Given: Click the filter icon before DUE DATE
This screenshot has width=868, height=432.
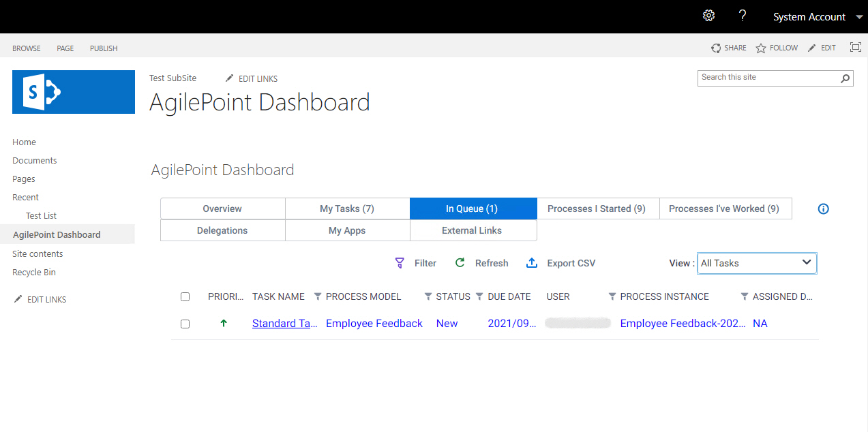Looking at the screenshot, I should point(479,296).
